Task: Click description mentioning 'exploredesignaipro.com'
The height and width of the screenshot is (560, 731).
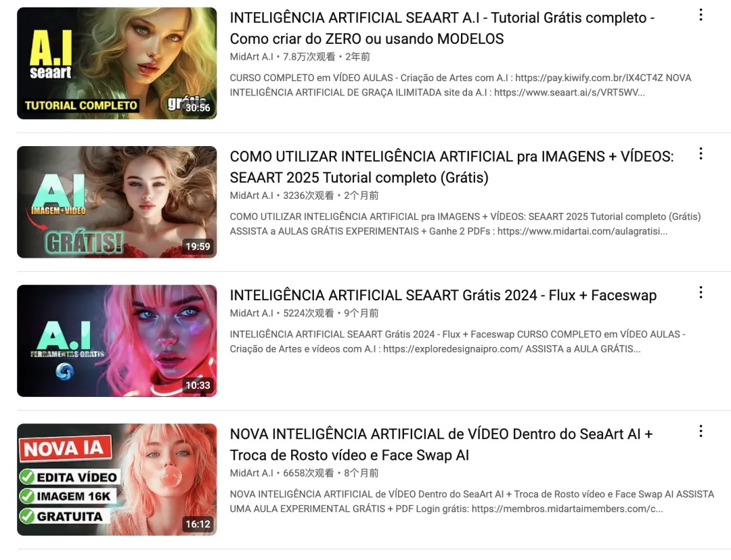Action: 458,342
